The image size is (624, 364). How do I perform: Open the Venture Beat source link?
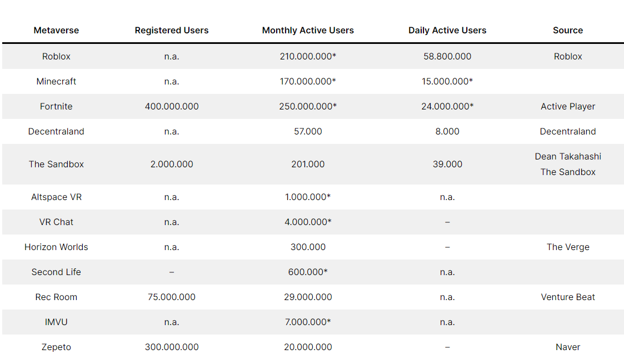click(x=568, y=297)
